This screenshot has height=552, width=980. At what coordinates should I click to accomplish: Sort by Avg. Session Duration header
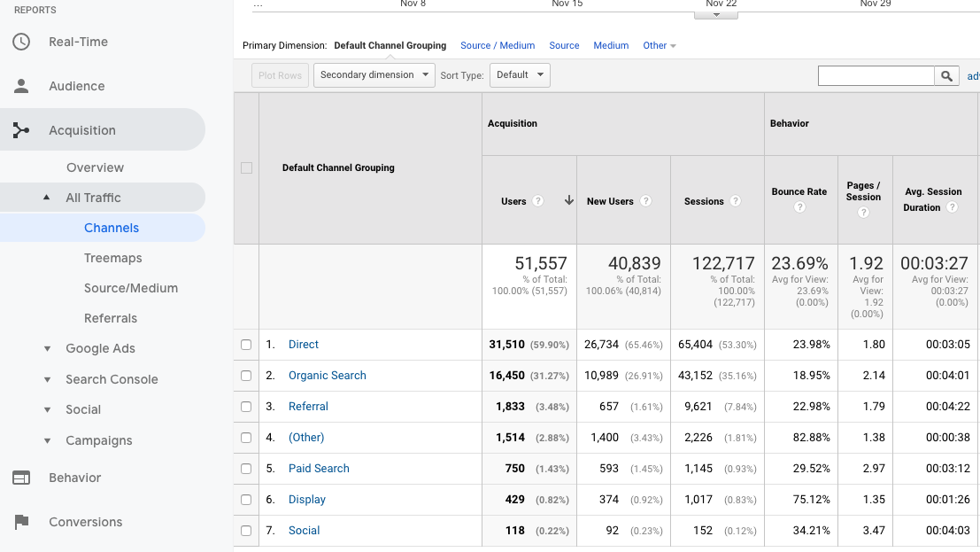pyautogui.click(x=932, y=199)
